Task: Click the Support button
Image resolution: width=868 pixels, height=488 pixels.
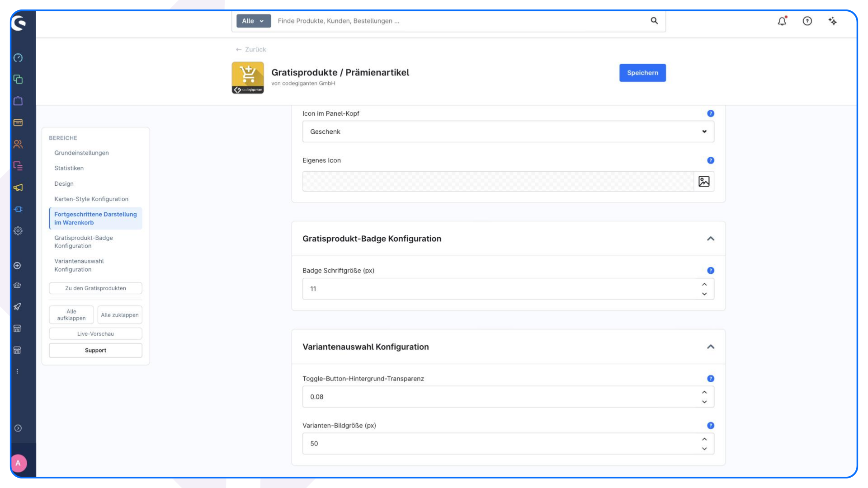Action: pos(95,351)
